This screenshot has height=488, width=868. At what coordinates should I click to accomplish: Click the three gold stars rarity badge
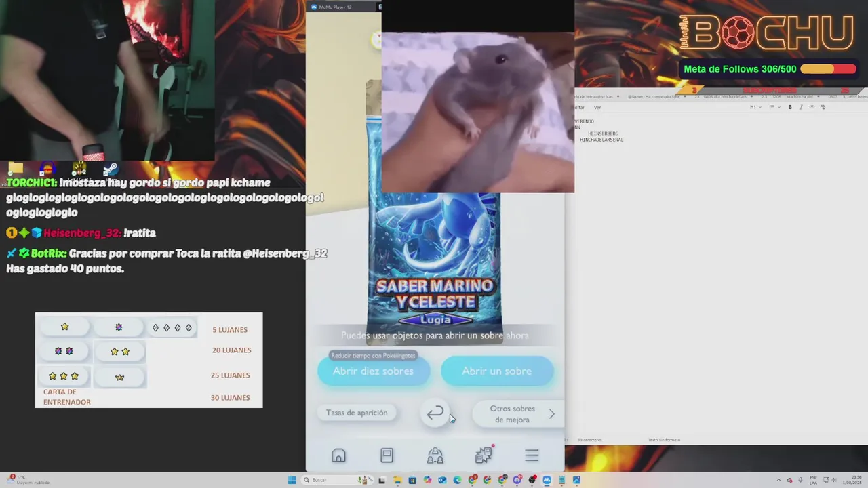[64, 376]
